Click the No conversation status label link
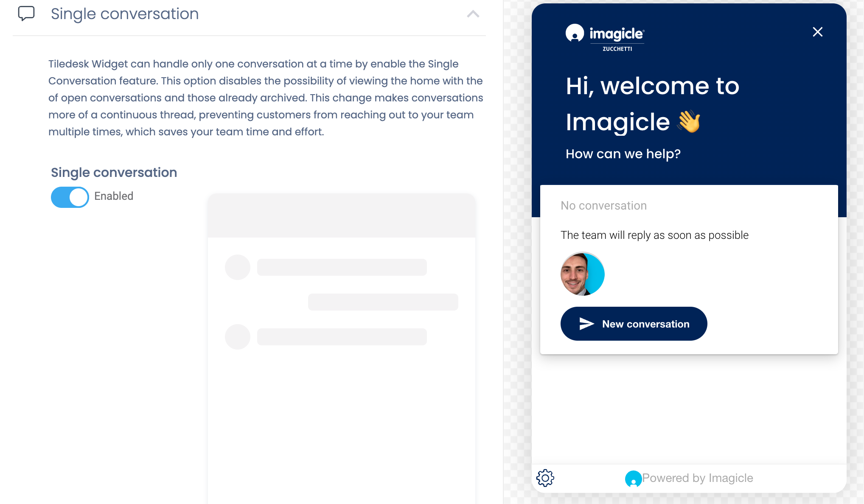Viewport: 864px width, 504px height. [603, 205]
